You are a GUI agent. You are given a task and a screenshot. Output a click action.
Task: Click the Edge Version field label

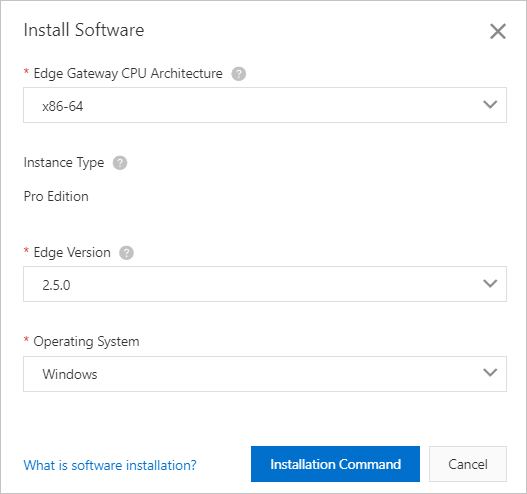tap(72, 253)
